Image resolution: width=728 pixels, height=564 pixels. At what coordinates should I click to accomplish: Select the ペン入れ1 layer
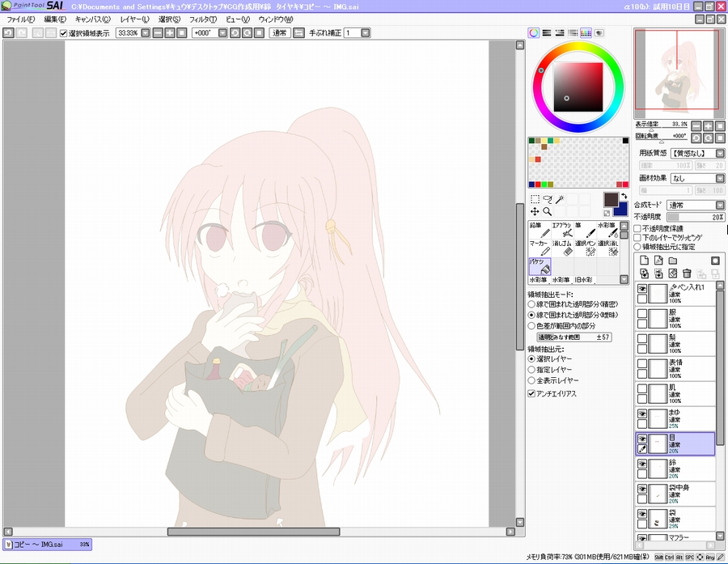click(x=675, y=294)
